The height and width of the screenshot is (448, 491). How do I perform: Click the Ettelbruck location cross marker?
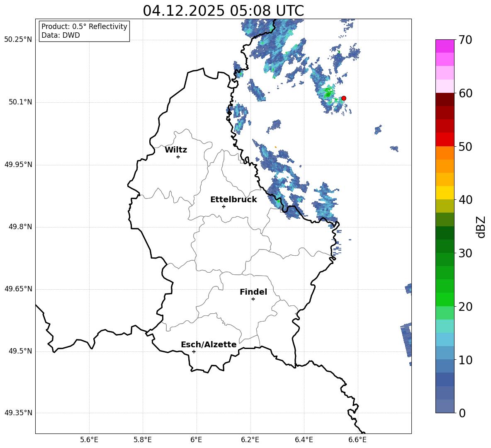point(224,206)
